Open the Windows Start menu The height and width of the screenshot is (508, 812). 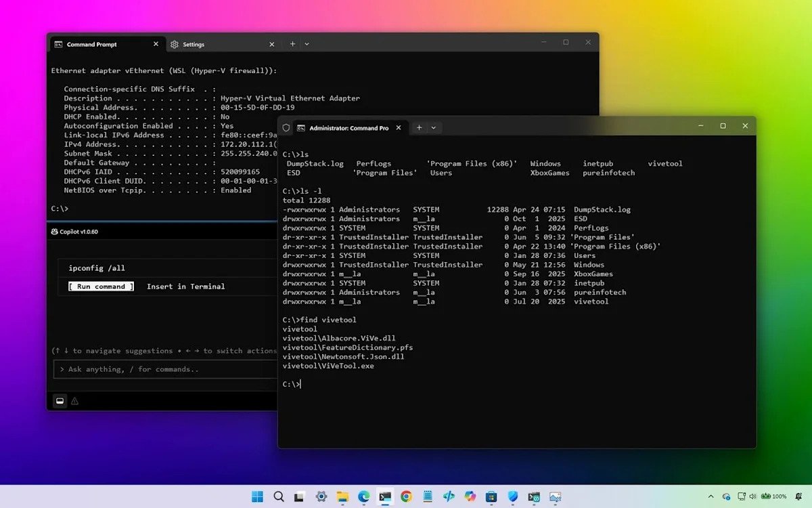(257, 496)
